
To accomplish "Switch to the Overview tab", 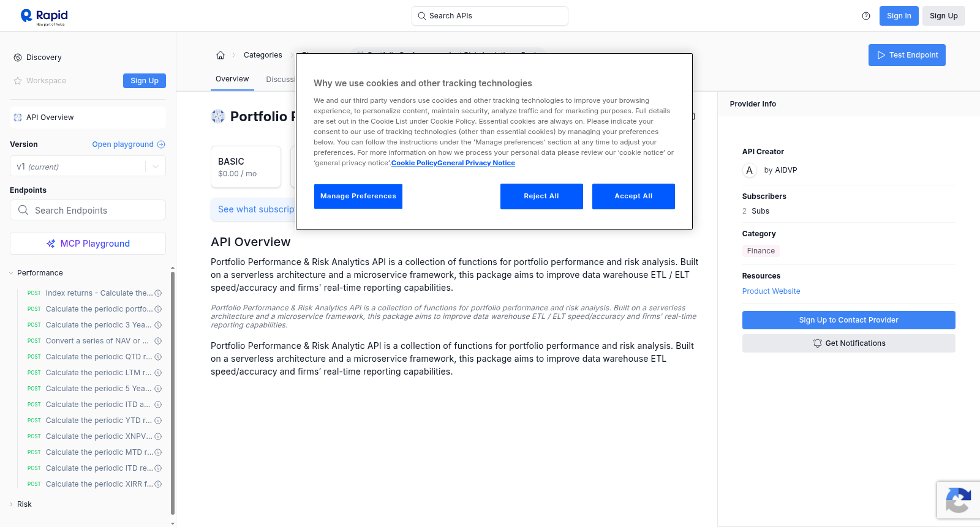I will click(232, 79).
